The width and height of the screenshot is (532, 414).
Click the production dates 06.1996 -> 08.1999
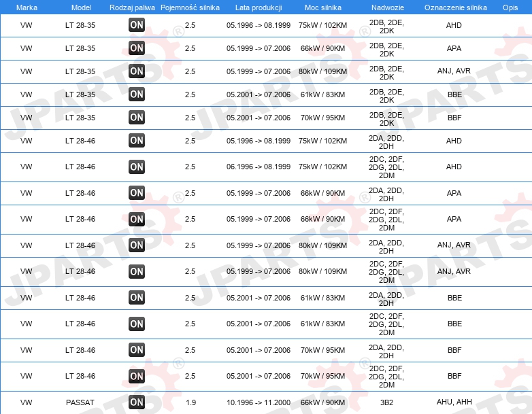[x=259, y=167]
